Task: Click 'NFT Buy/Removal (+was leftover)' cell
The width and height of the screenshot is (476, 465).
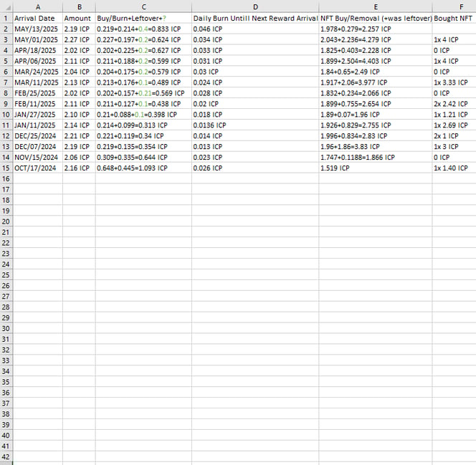Action: [376, 18]
